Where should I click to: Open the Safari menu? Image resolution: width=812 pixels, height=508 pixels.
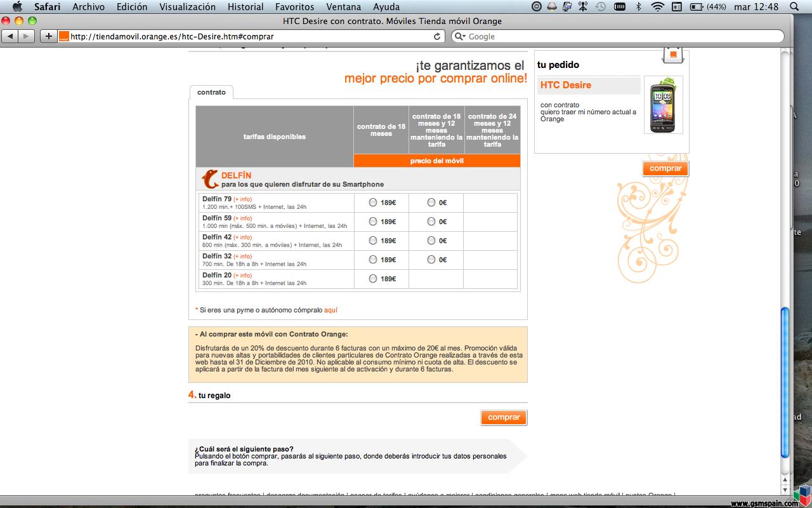[x=47, y=7]
